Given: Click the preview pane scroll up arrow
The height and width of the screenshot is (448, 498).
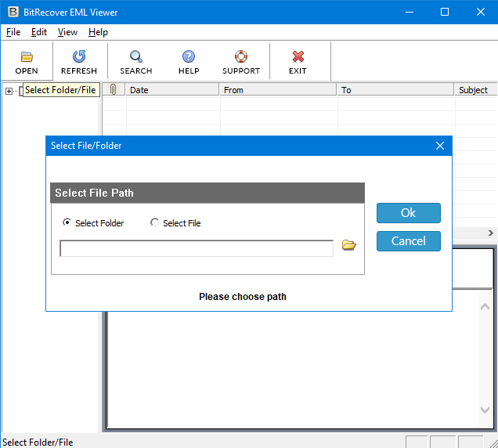Looking at the screenshot, I should coord(485,307).
